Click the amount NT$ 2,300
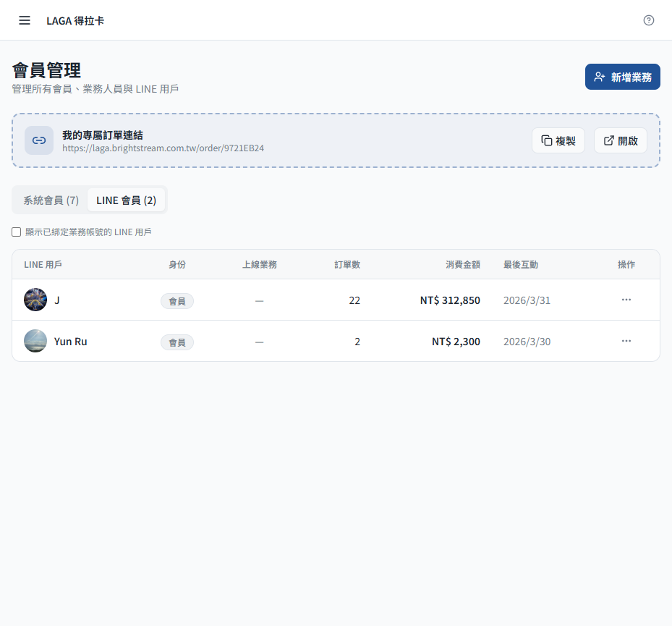672x626 pixels. point(456,342)
